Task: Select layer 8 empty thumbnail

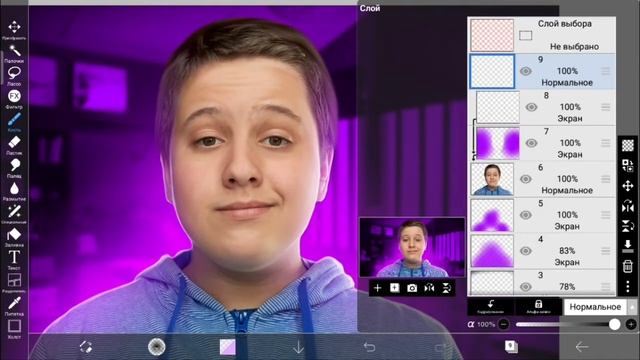Action: [x=498, y=107]
